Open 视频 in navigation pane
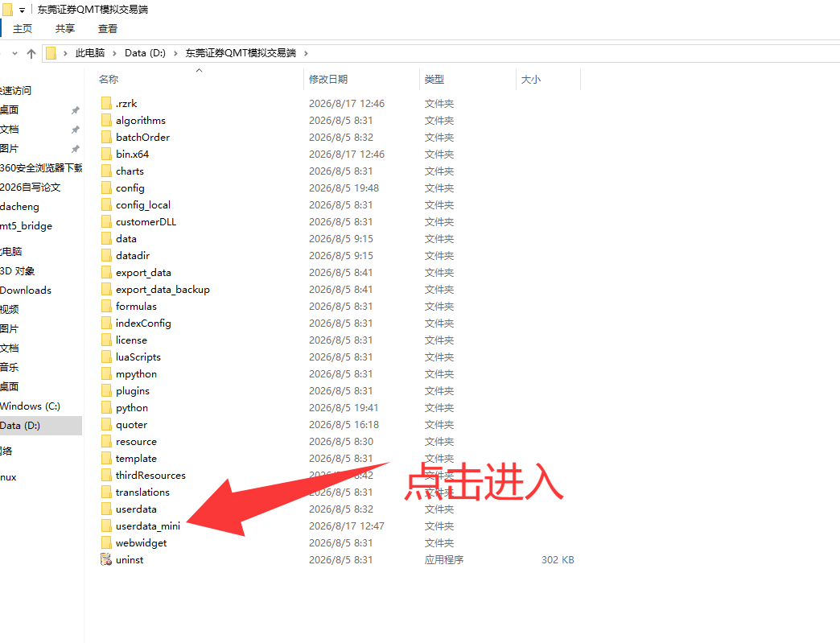 [9, 310]
